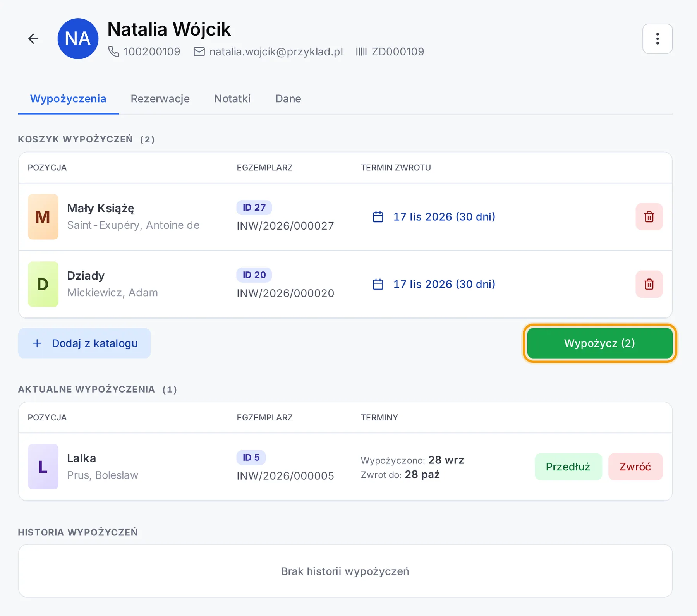697x616 pixels.
Task: Click inventory number INW/2026/000005
Action: coord(285,476)
